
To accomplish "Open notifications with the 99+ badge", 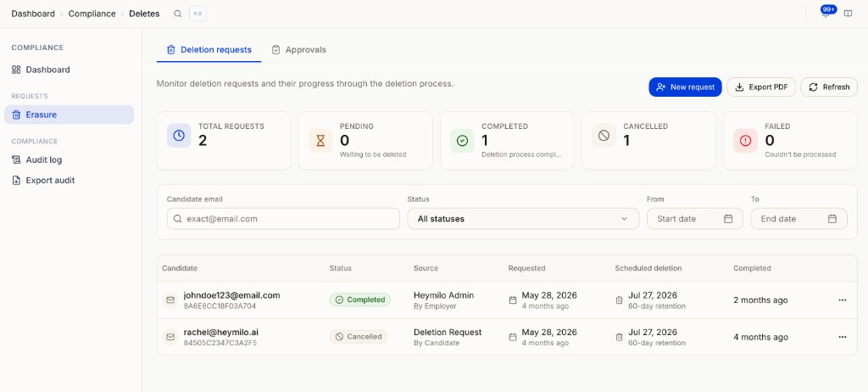I will coord(827,12).
